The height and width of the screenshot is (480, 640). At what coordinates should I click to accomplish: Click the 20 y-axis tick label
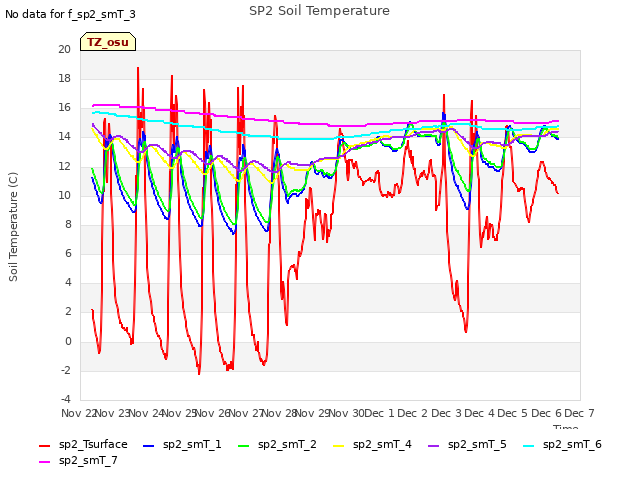tap(64, 49)
